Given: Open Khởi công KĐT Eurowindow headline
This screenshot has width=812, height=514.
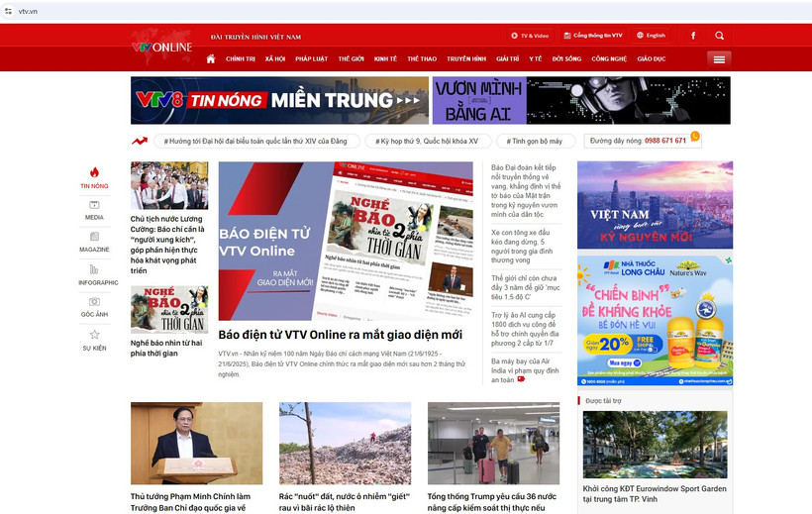Looking at the screenshot, I should pos(655,494).
